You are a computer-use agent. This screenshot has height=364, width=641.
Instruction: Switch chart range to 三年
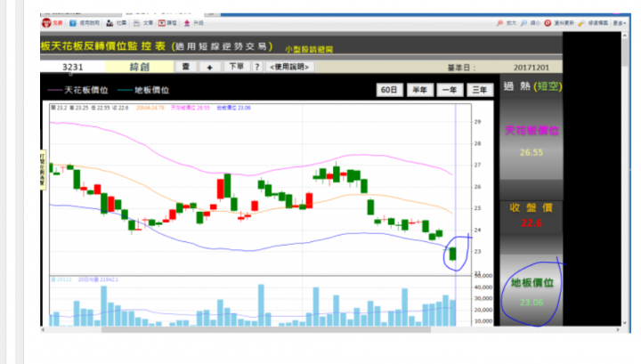click(480, 90)
